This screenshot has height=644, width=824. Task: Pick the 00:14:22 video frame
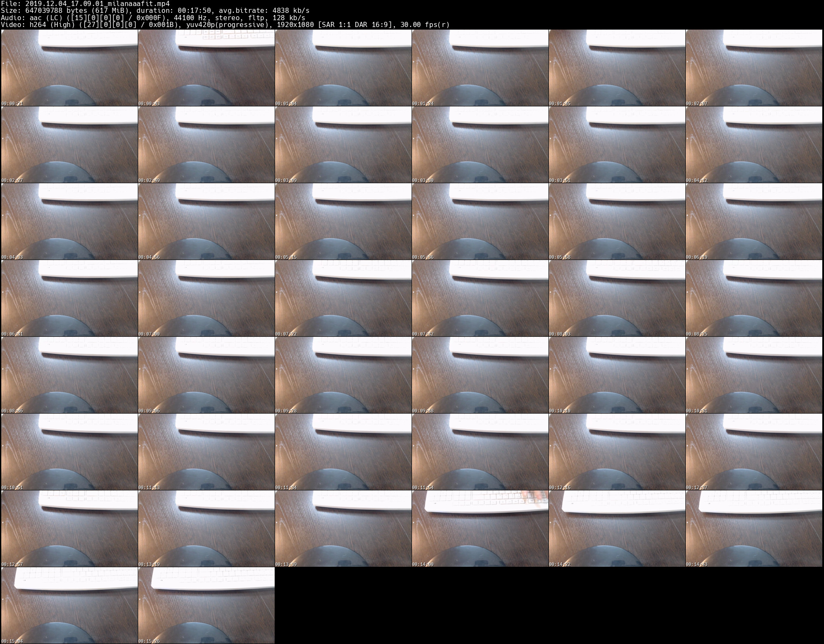click(x=617, y=529)
